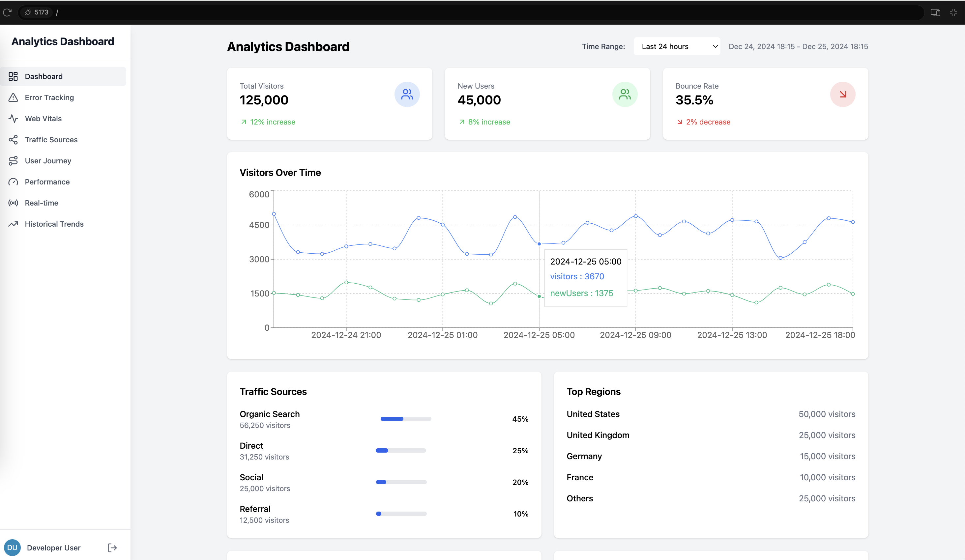Open the Performance section from sidebar
This screenshot has height=560, width=965.
tap(47, 182)
